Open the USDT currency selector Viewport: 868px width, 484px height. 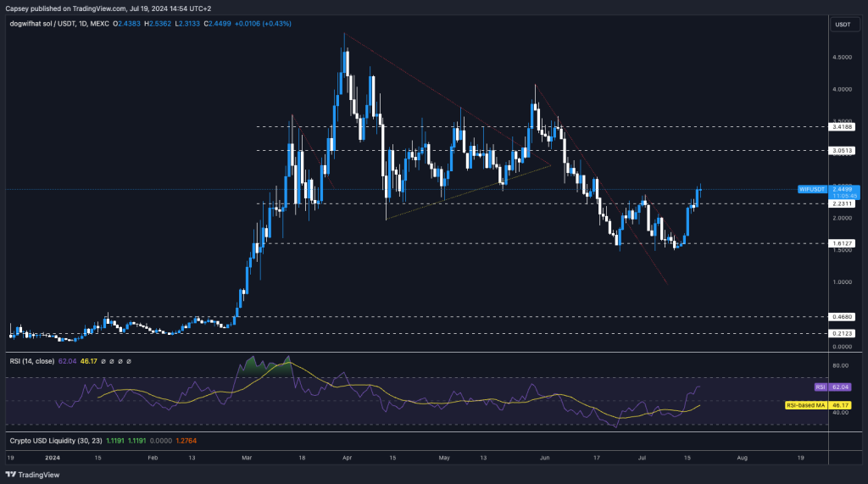click(843, 24)
